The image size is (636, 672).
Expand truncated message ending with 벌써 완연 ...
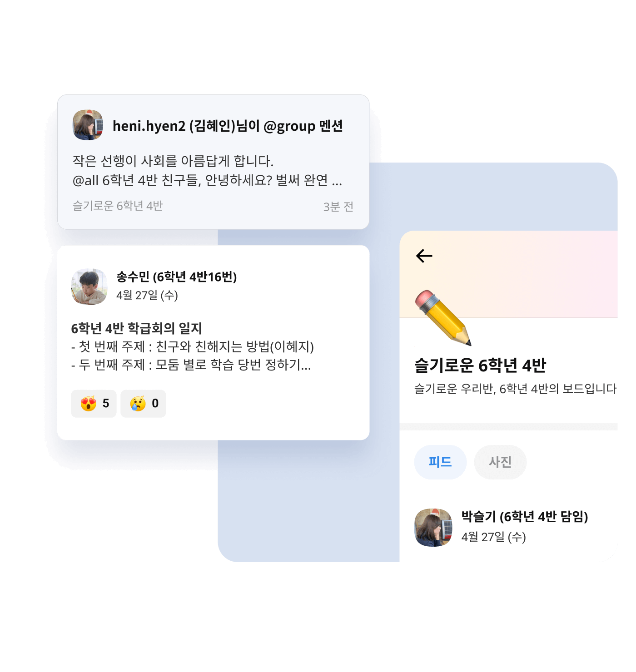(x=207, y=180)
